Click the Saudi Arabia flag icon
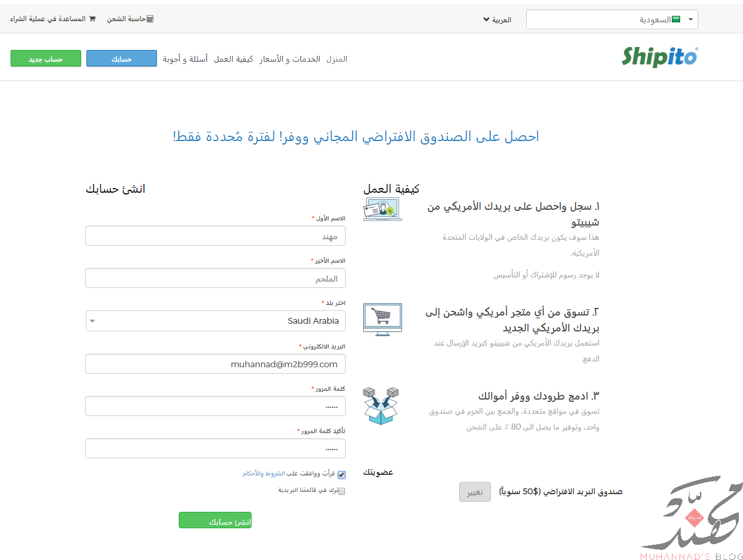This screenshot has width=743, height=560. tap(676, 19)
